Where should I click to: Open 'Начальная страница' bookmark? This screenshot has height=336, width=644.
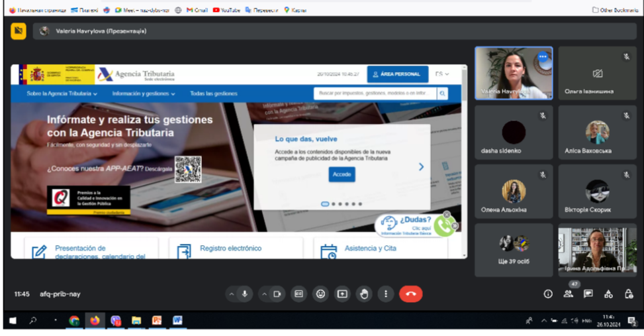click(x=38, y=11)
